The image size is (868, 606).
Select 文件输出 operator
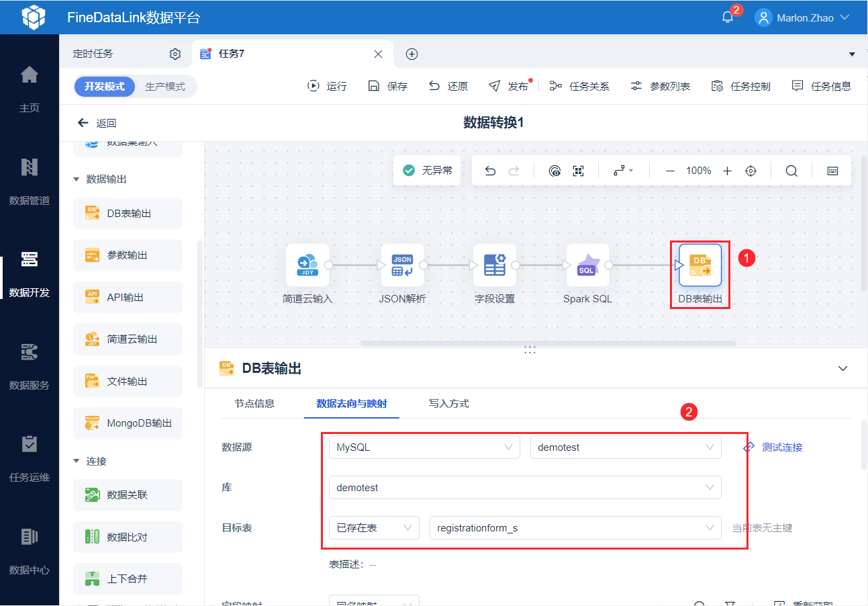128,381
